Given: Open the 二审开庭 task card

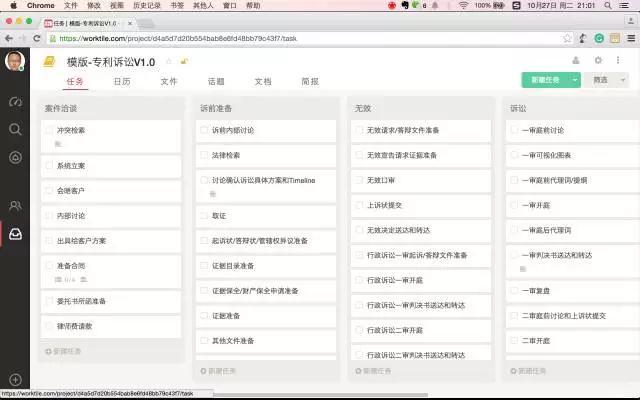Looking at the screenshot, I should coord(573,341).
